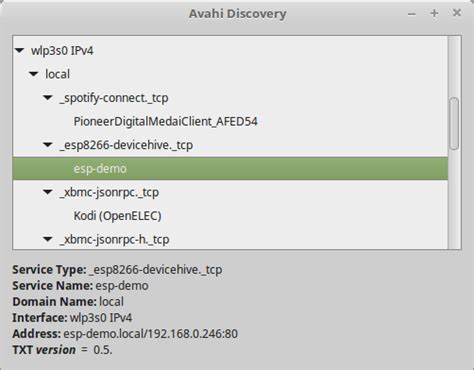474x370 pixels.
Task: Collapse the _xbmc-jsonrpc._tcp expander arrow
Action: [x=48, y=192]
